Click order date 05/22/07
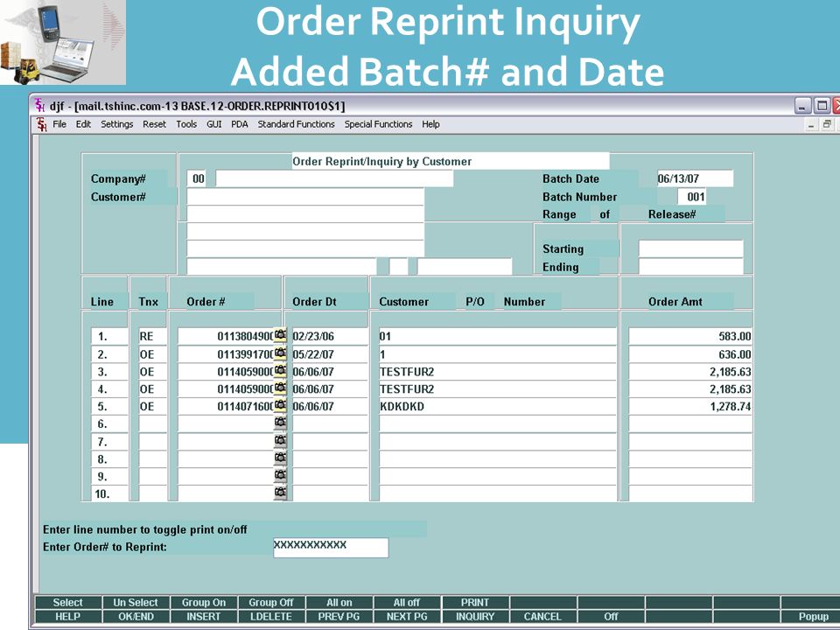 pyautogui.click(x=330, y=354)
